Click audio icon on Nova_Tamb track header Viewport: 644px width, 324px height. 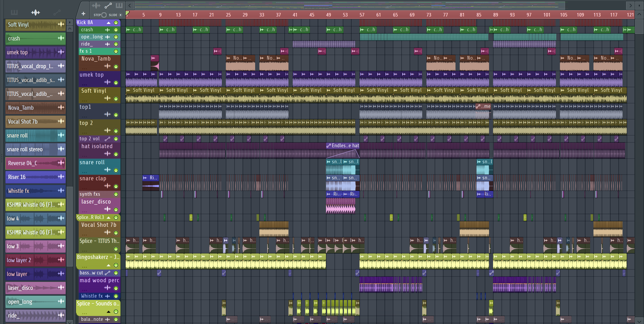pyautogui.click(x=108, y=66)
